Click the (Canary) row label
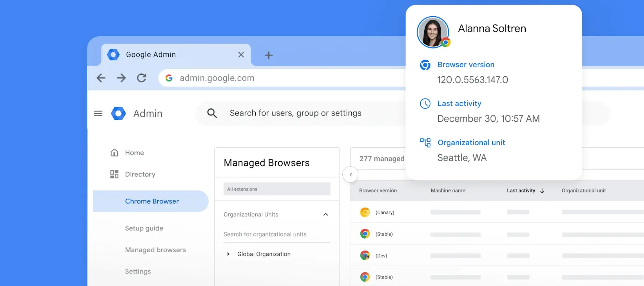The image size is (644, 286). coord(385,212)
